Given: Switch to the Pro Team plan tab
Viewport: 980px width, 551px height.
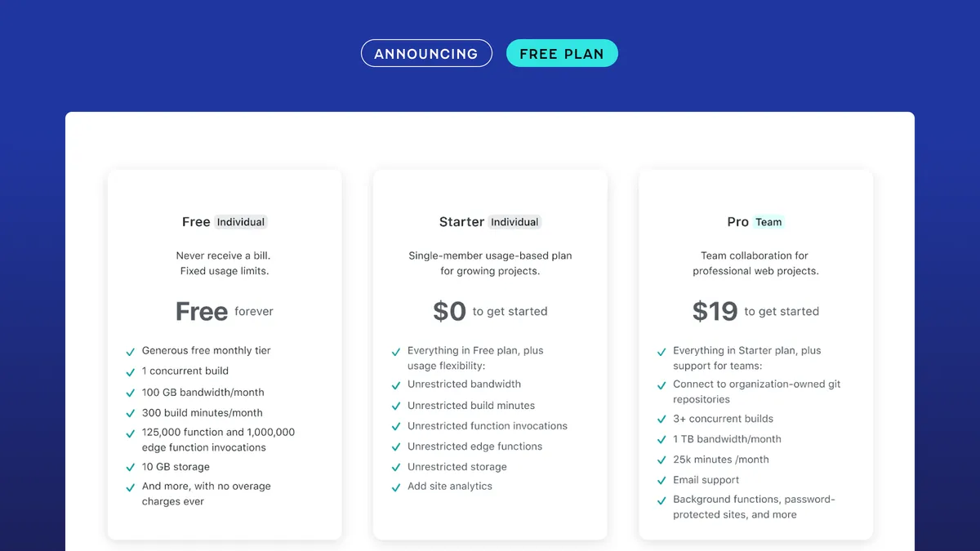Looking at the screenshot, I should 755,221.
